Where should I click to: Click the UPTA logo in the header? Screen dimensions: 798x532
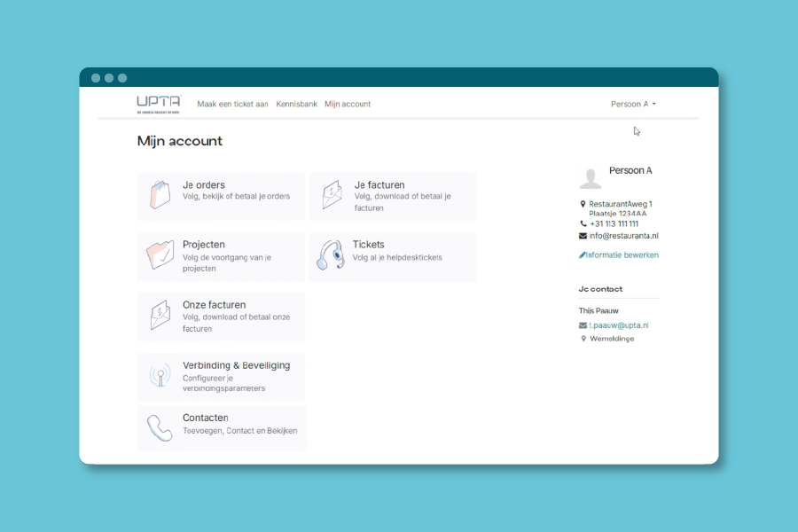pos(159,104)
